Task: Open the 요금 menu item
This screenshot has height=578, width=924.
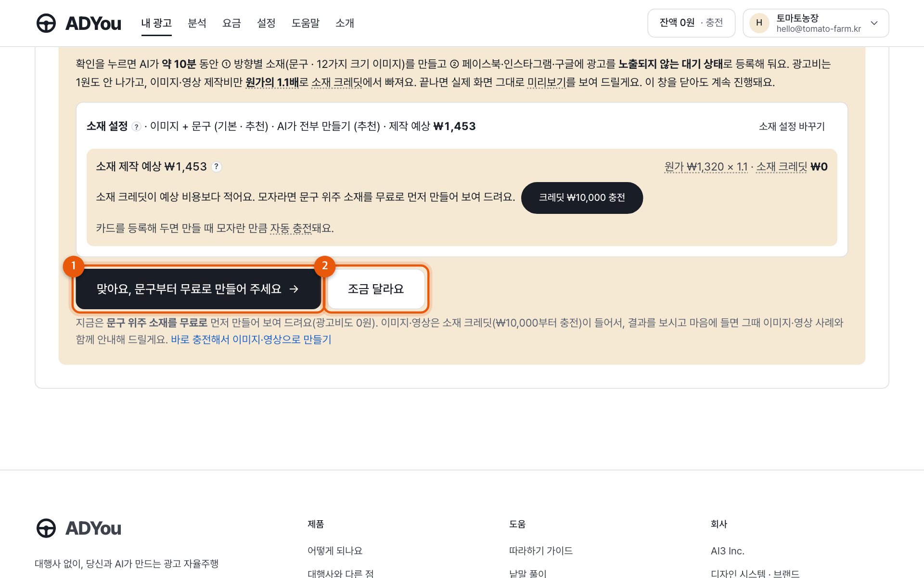Action: tap(231, 23)
